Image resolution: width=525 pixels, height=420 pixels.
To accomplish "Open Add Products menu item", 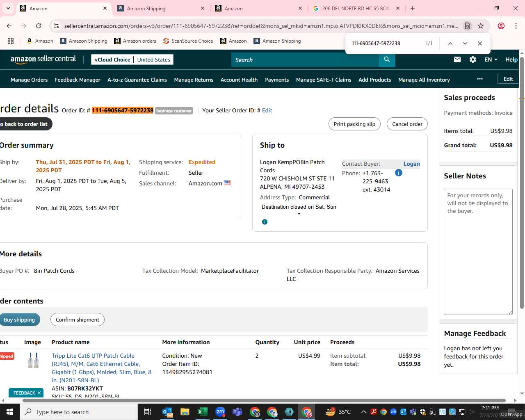I will pyautogui.click(x=374, y=80).
